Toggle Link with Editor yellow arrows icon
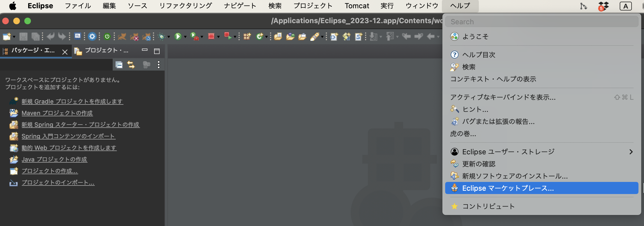The width and height of the screenshot is (644, 226). [x=131, y=65]
